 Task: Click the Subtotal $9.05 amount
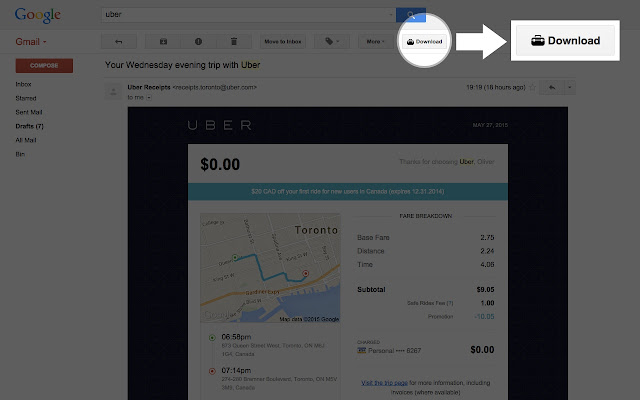[485, 289]
